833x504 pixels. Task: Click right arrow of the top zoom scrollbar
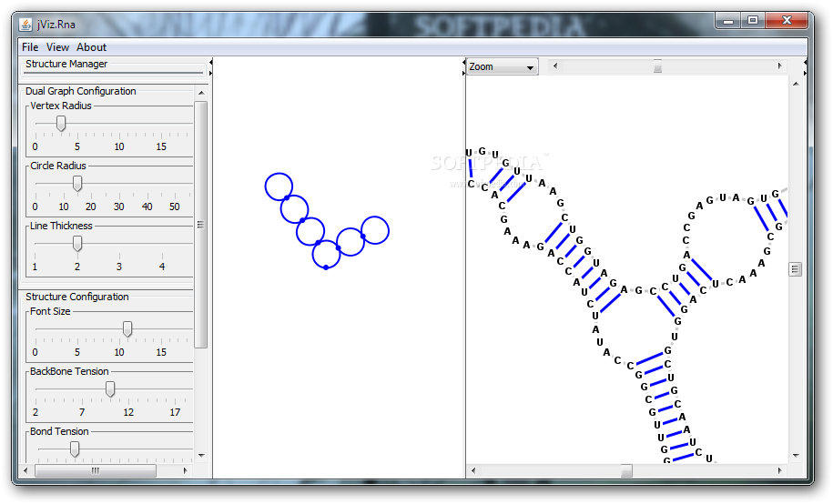779,66
